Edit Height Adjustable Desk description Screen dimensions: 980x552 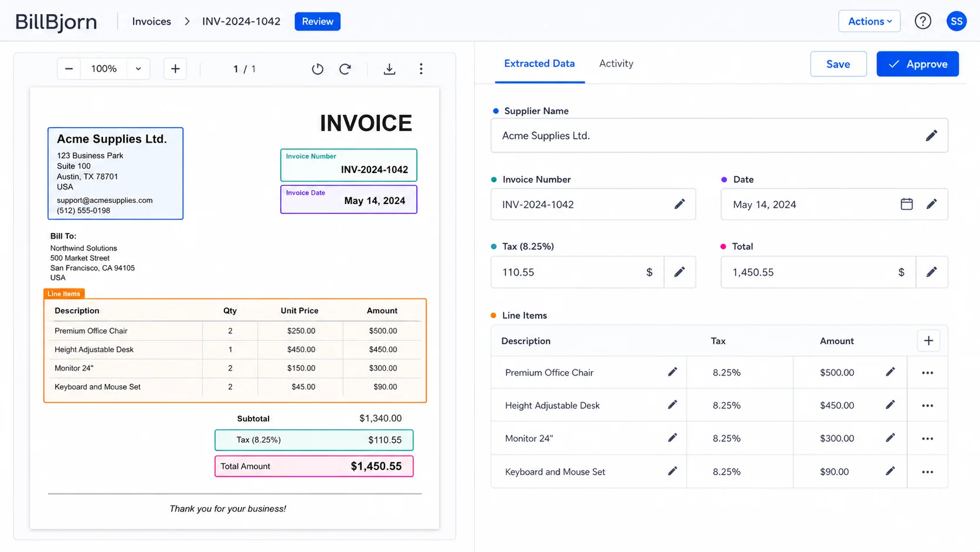click(x=672, y=405)
